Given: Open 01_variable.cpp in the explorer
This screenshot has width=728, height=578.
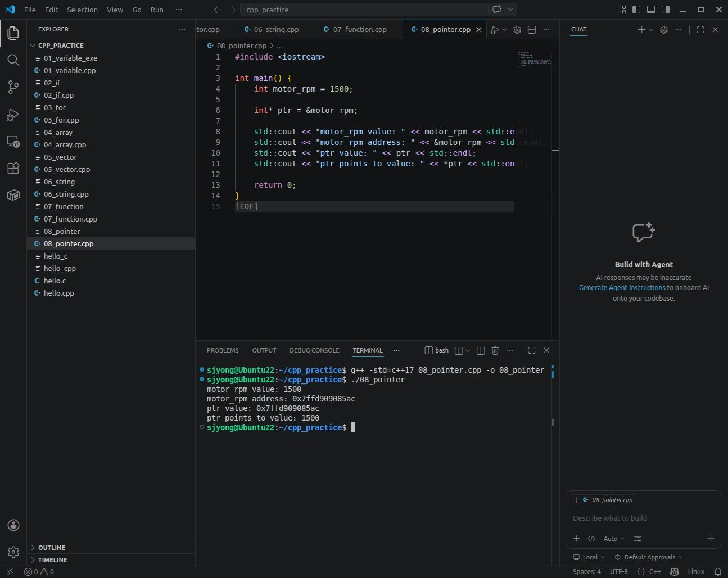Looking at the screenshot, I should 70,70.
